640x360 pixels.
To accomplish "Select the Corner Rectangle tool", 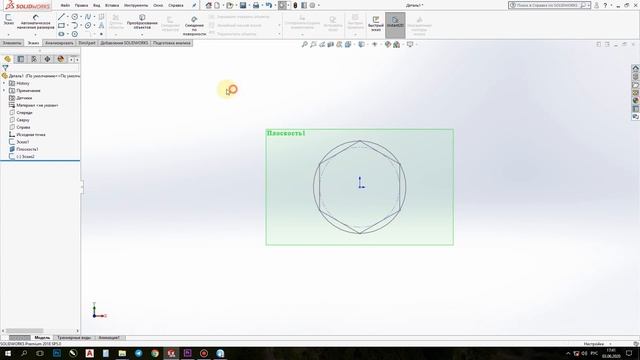I will (61, 25).
